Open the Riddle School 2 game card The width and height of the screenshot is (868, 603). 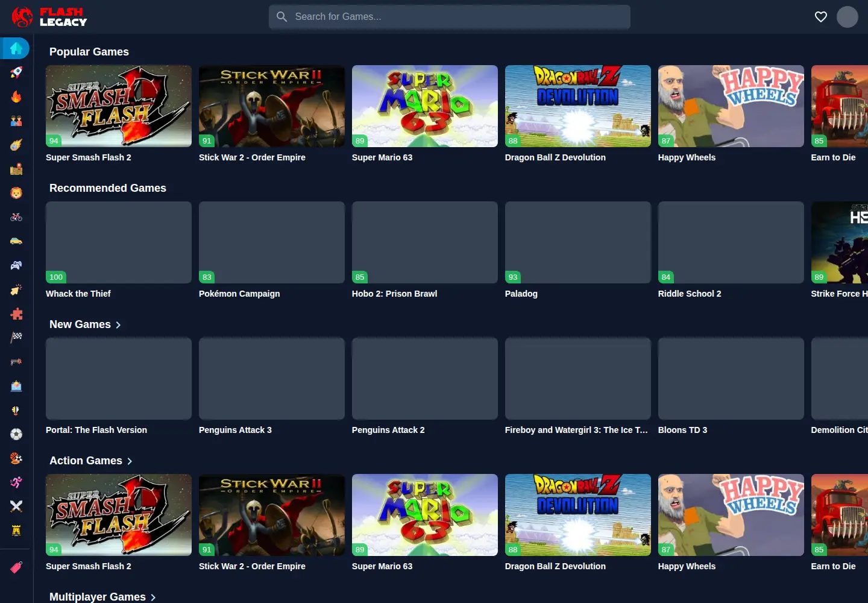tap(731, 242)
